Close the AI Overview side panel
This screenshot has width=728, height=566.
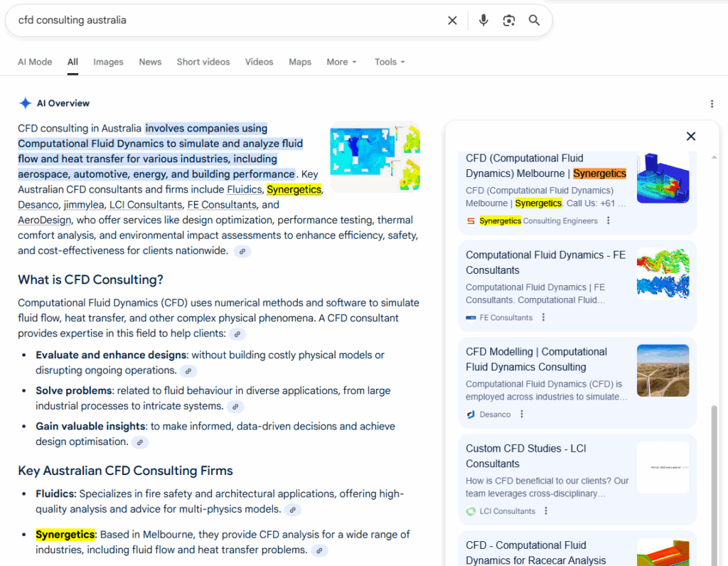pyautogui.click(x=690, y=136)
